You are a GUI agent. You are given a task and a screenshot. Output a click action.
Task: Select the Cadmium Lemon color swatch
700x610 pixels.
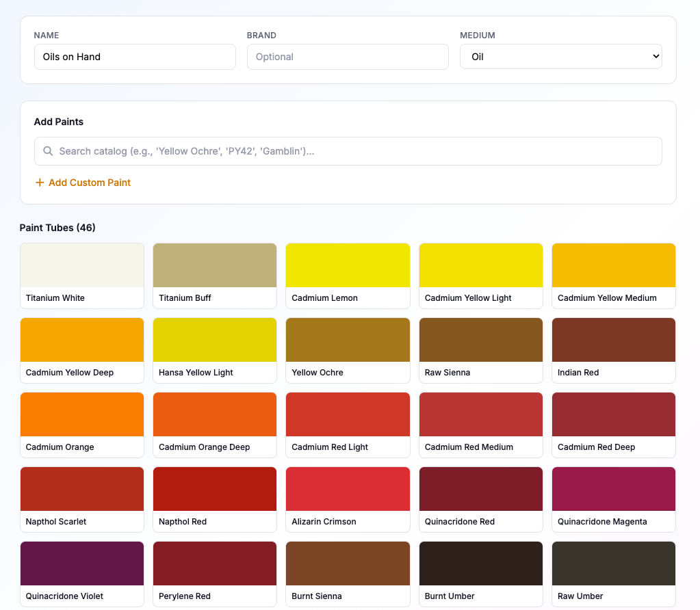point(348,265)
